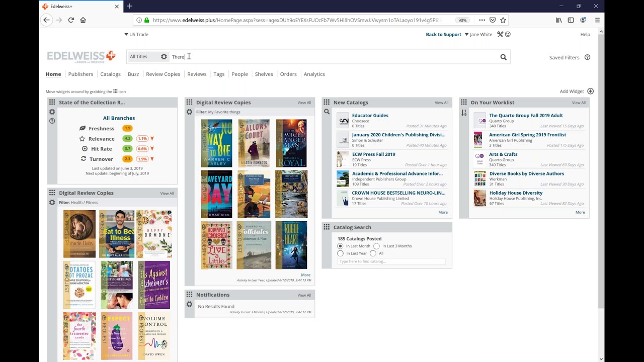The width and height of the screenshot is (644, 362).
Task: Go to the Publishers tab
Action: 80,74
